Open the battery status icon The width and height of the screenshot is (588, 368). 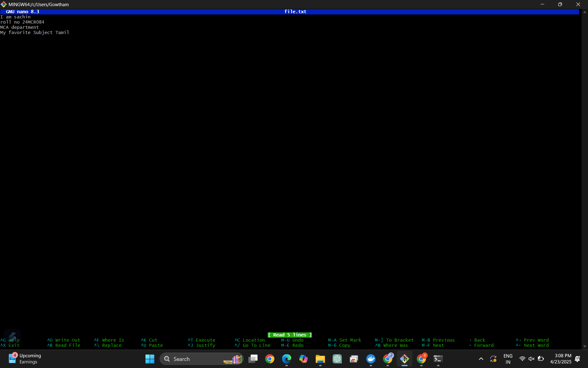541,359
